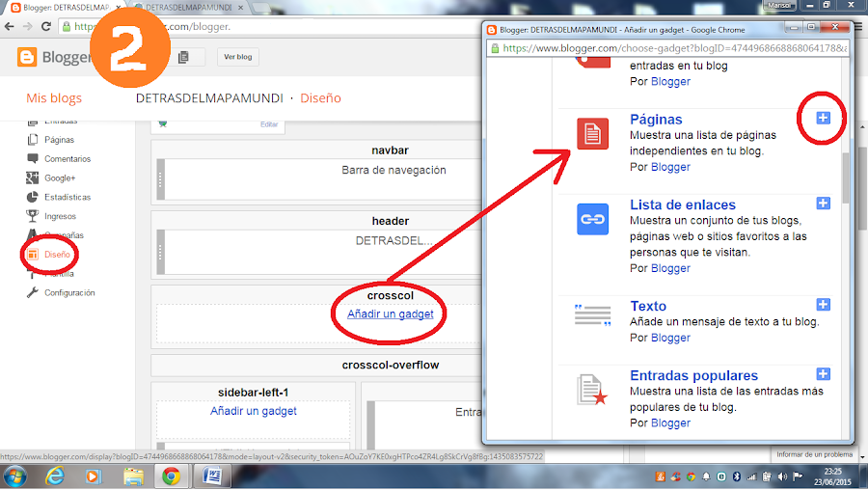868x490 pixels.
Task: Open Google+ in the Blogger sidebar
Action: (x=51, y=177)
